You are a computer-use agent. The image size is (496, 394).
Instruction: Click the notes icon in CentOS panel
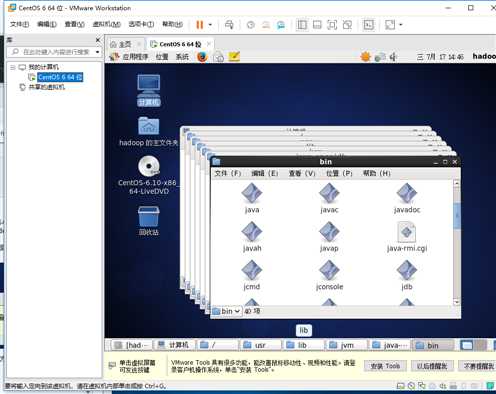click(234, 57)
